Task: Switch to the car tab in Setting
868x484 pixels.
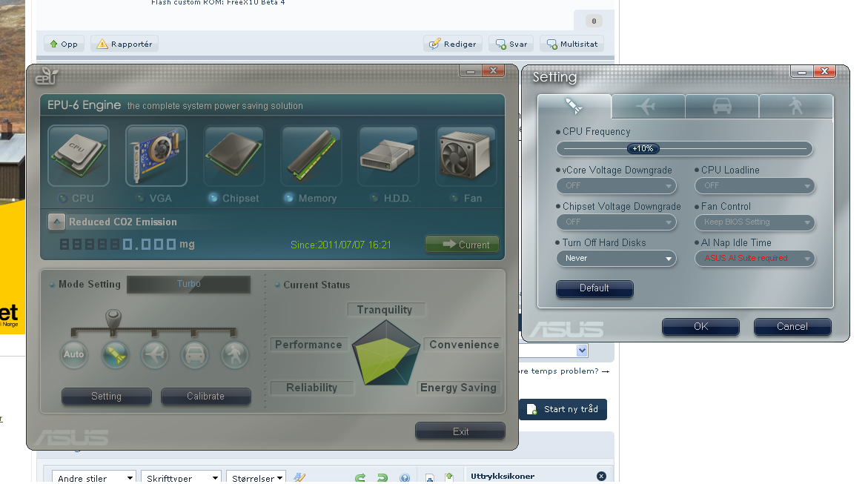Action: [x=722, y=106]
